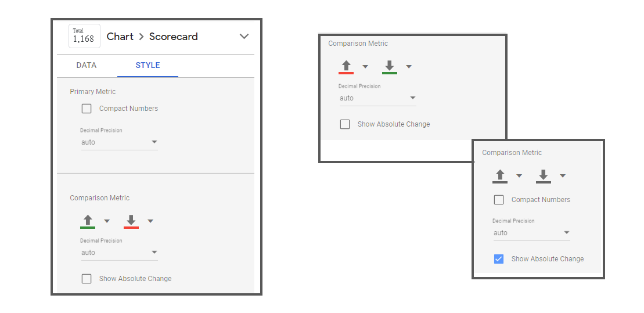644x313 pixels.
Task: Enable Compact Numbers under Primary Metric
Action: click(87, 109)
